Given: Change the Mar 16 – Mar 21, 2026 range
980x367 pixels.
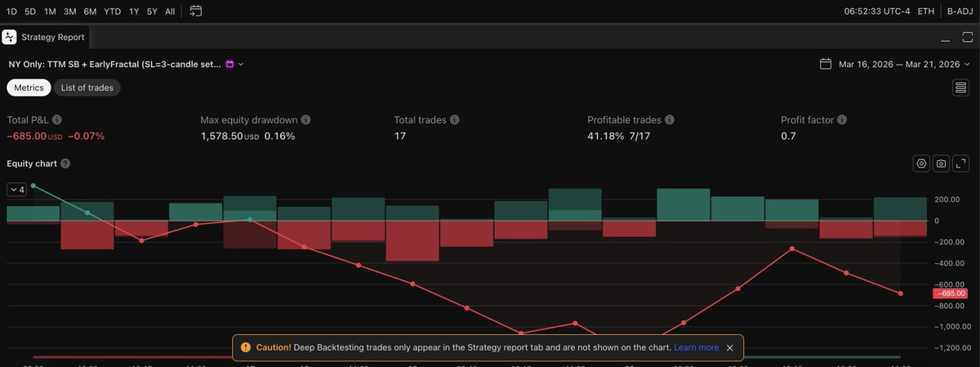Looking at the screenshot, I should point(899,64).
